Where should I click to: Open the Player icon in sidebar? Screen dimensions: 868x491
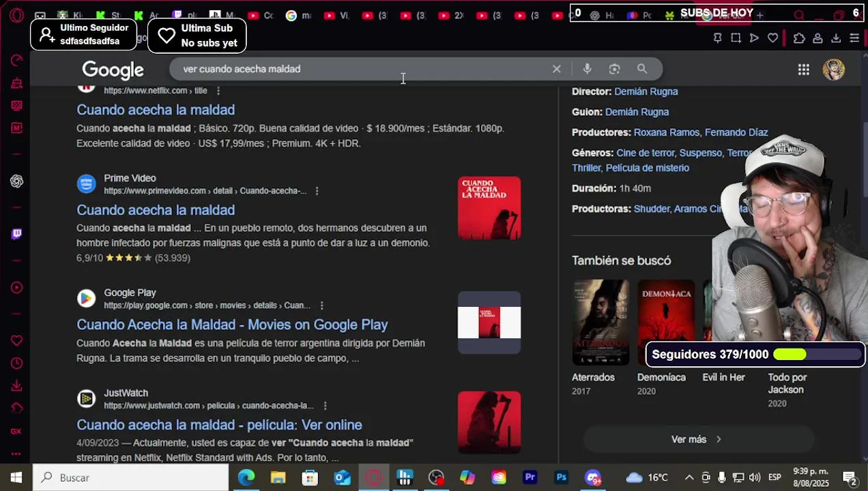pyautogui.click(x=16, y=288)
